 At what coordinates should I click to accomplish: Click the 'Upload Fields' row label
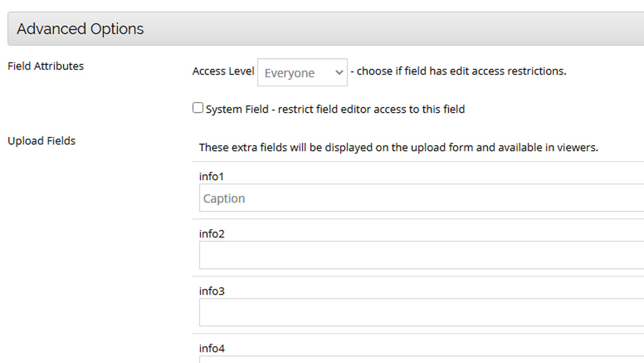[x=41, y=141]
